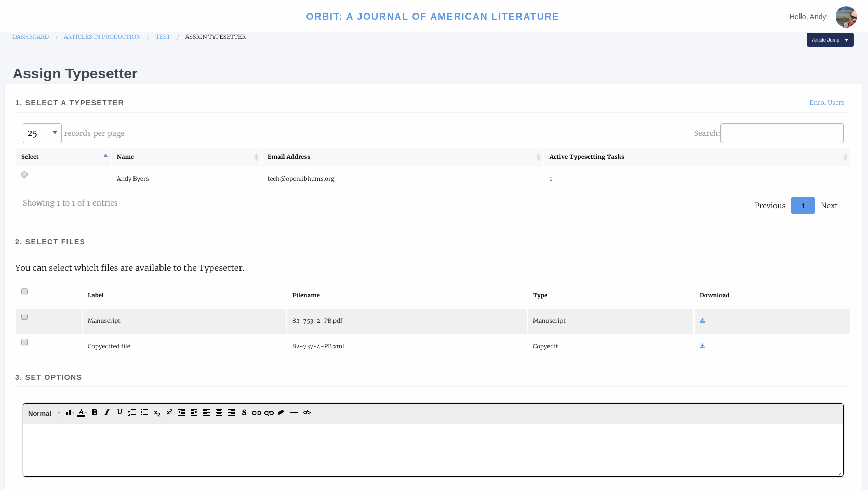Click the Next pagination button

(x=829, y=206)
